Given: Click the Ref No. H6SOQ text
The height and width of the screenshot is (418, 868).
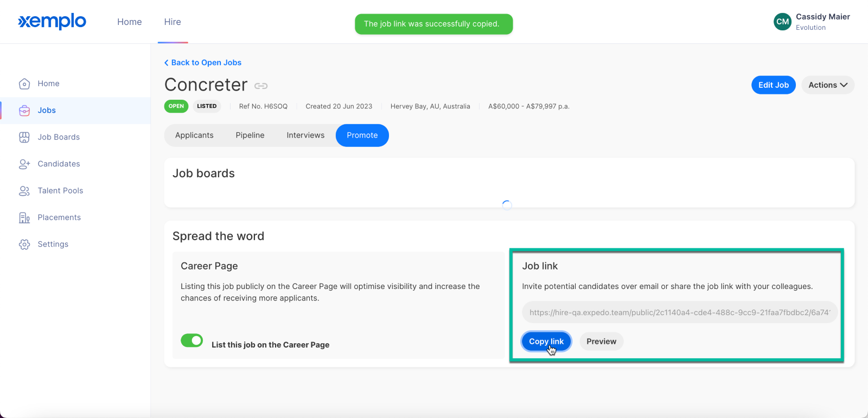Looking at the screenshot, I should pos(263,106).
